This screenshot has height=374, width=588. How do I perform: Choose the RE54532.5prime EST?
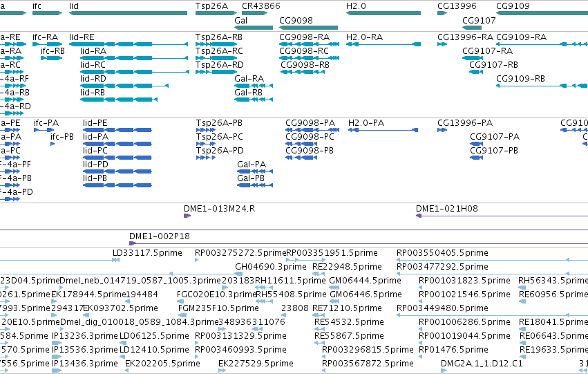click(x=319, y=329)
